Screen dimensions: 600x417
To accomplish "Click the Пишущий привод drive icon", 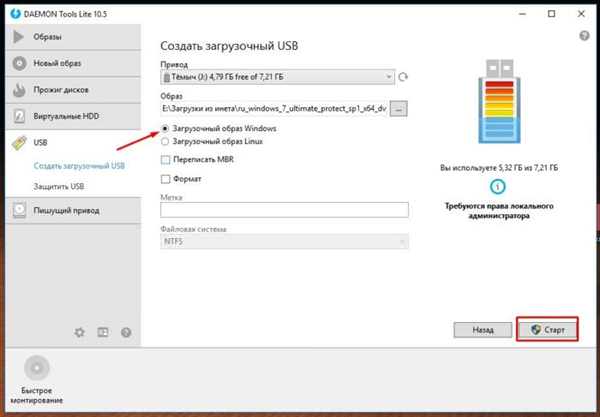I will (x=19, y=210).
